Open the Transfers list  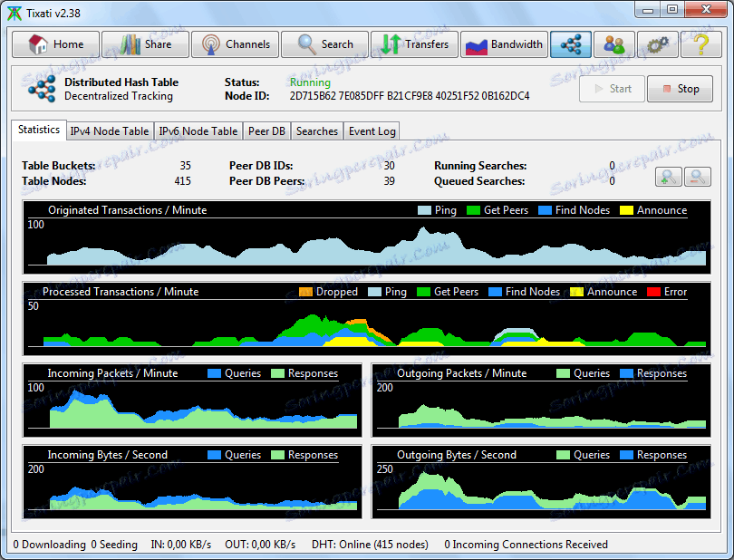click(x=414, y=44)
